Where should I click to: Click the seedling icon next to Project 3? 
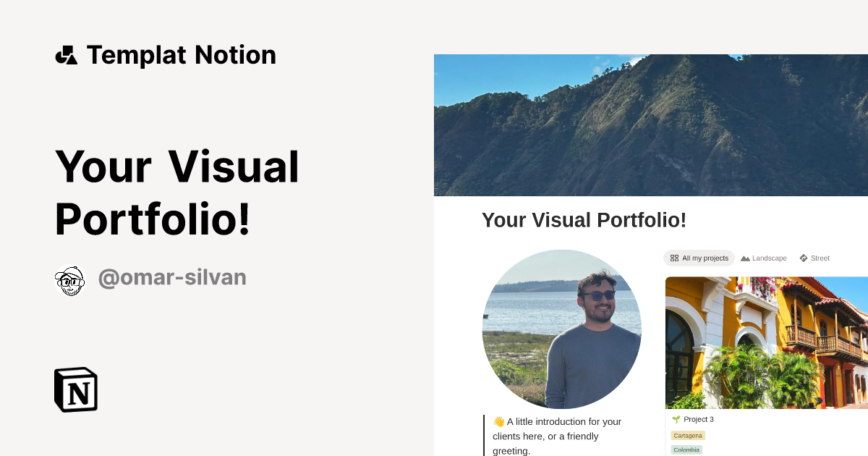[676, 420]
